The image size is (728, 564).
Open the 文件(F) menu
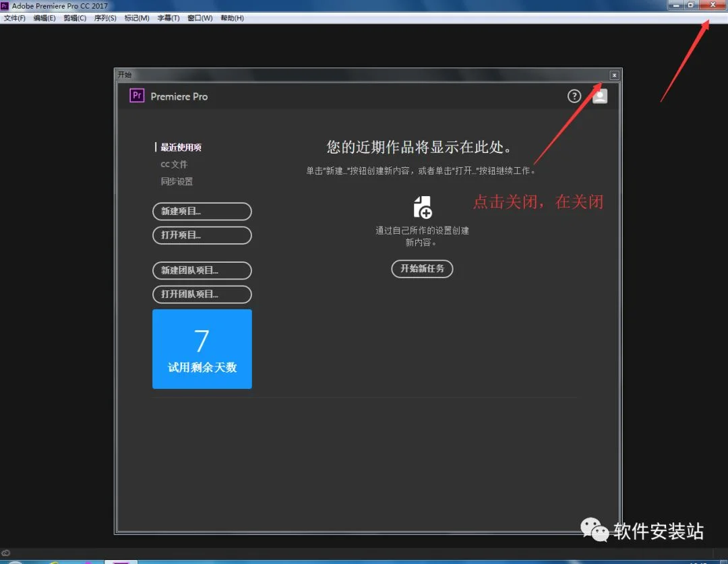click(x=14, y=18)
